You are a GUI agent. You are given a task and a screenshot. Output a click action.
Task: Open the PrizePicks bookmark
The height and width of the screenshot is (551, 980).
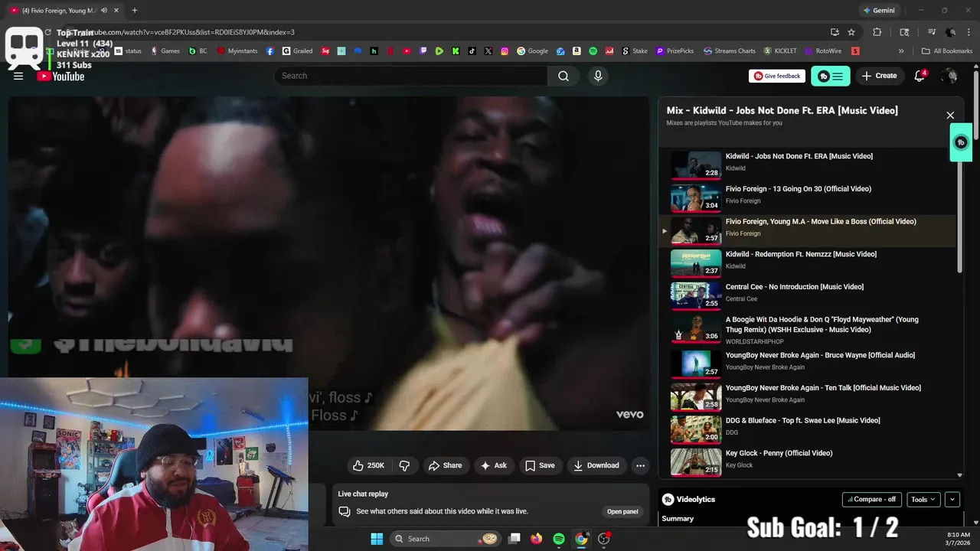click(674, 51)
